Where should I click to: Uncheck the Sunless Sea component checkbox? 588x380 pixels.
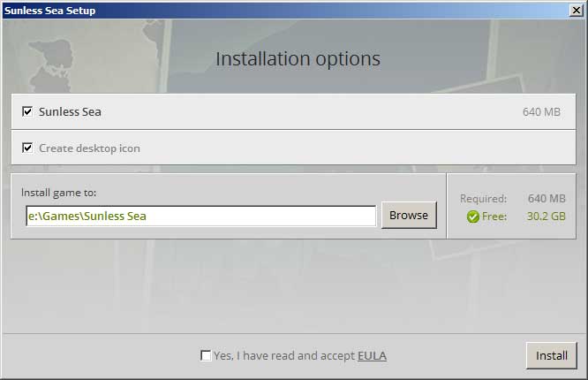point(27,111)
